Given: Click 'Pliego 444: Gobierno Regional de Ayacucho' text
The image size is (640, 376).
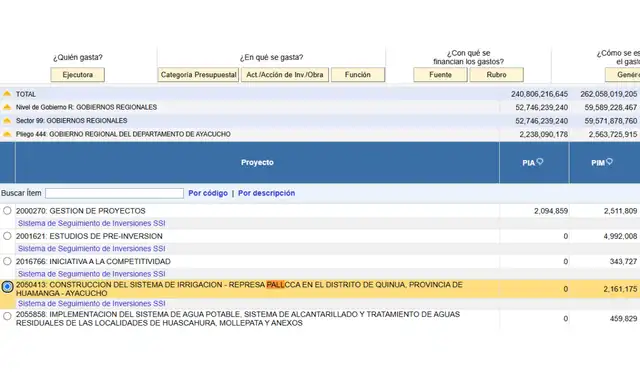Looking at the screenshot, I should point(123,134).
